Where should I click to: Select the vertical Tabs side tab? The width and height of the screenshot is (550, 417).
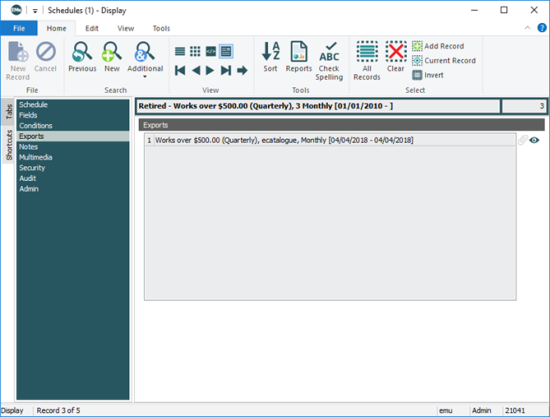tap(8, 112)
